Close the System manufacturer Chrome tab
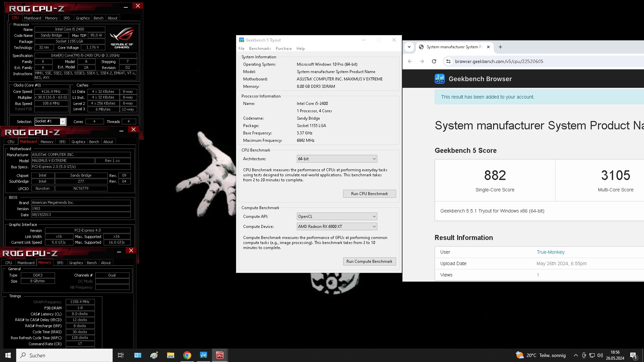This screenshot has height=362, width=644. click(488, 47)
